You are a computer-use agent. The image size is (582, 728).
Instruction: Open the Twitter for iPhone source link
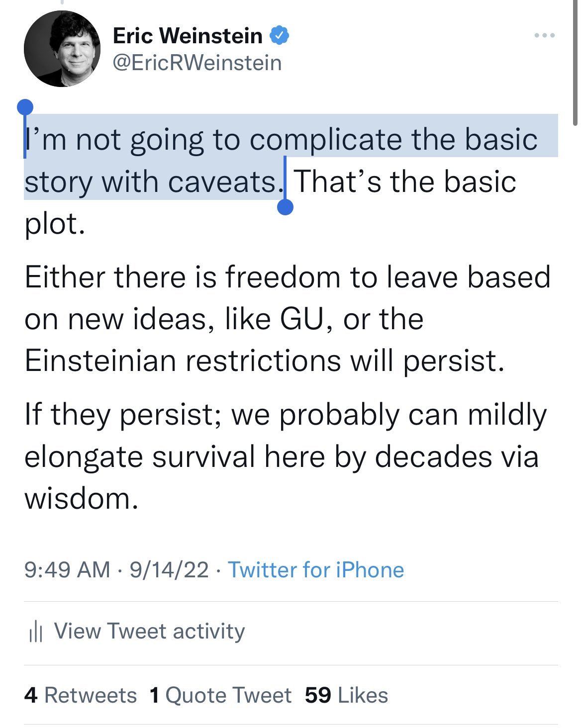point(316,570)
